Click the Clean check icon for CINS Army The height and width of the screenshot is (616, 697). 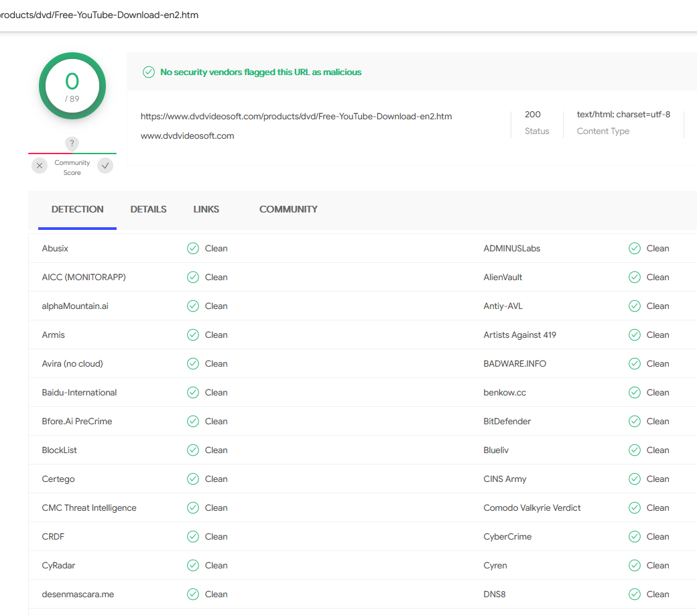point(635,479)
